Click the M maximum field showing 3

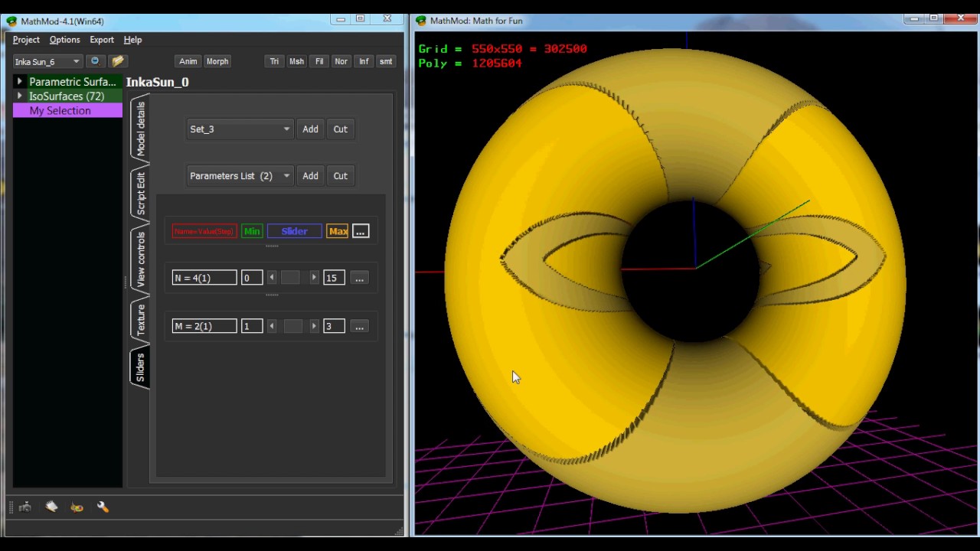[x=334, y=327]
